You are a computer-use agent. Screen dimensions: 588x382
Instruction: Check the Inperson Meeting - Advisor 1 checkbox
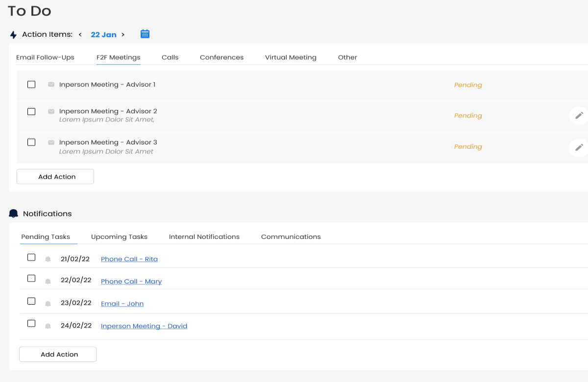coord(31,84)
